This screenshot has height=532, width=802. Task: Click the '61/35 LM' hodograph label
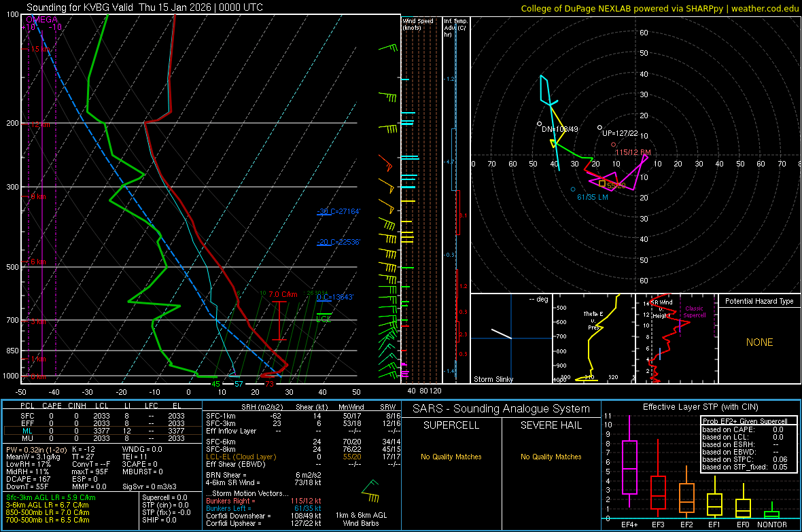click(592, 197)
